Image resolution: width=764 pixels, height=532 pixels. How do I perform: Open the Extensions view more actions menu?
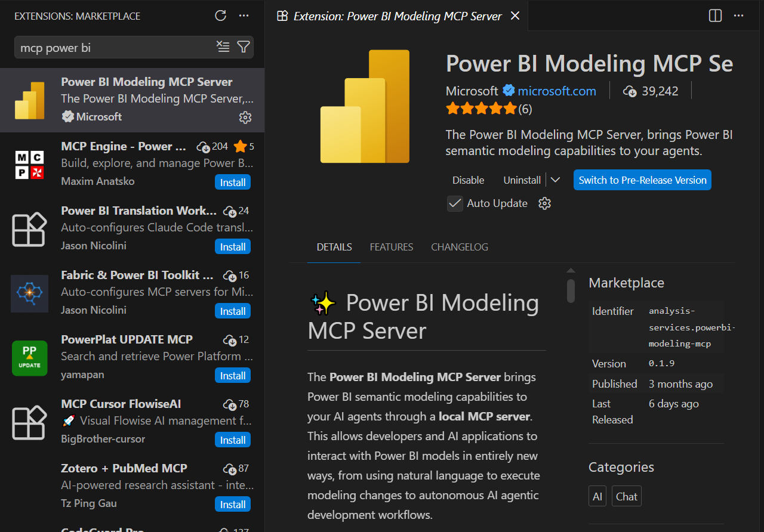[244, 16]
